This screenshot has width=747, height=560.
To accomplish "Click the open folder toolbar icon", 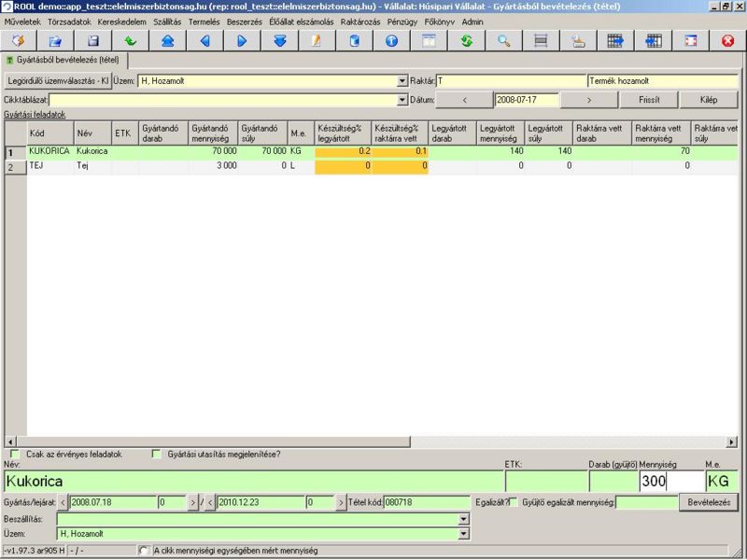I will [x=55, y=41].
